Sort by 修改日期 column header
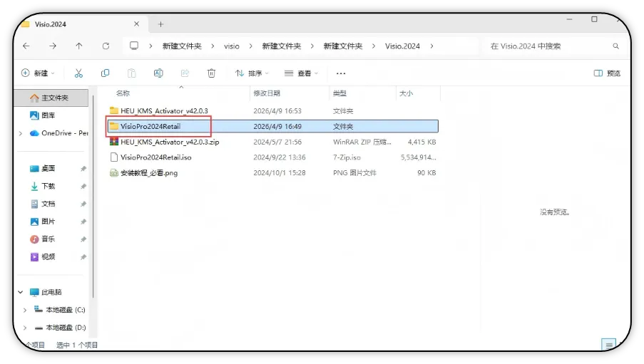This screenshot has height=364, width=644. (267, 93)
